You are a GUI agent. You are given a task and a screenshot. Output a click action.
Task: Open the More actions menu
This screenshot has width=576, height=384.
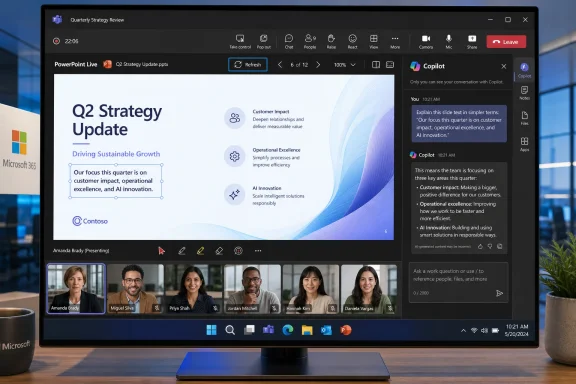[395, 42]
